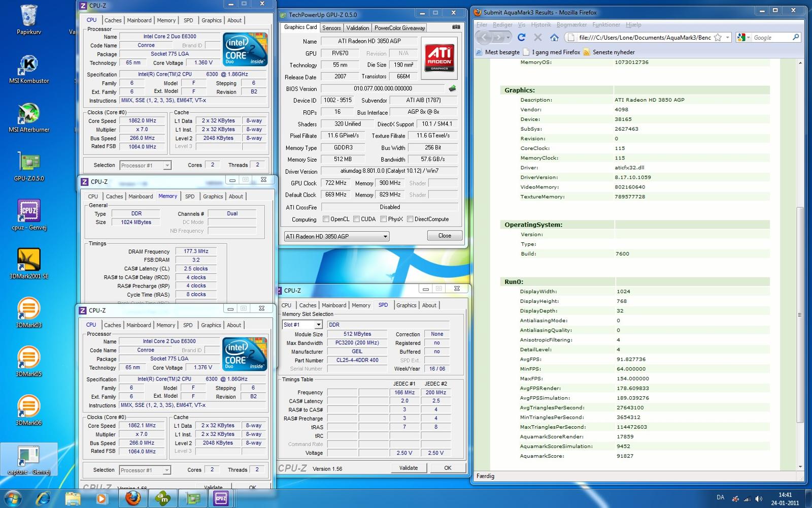This screenshot has width=812, height=508.
Task: Bookmark page with the star icon
Action: click(x=718, y=37)
